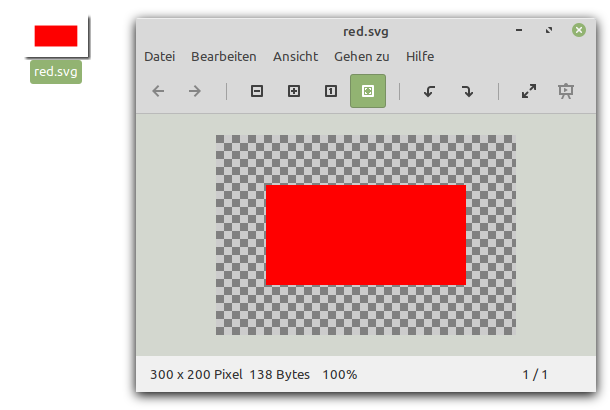Toggle the fit-to-window zoom button
Viewport: 610px width, 410px height.
[x=368, y=91]
